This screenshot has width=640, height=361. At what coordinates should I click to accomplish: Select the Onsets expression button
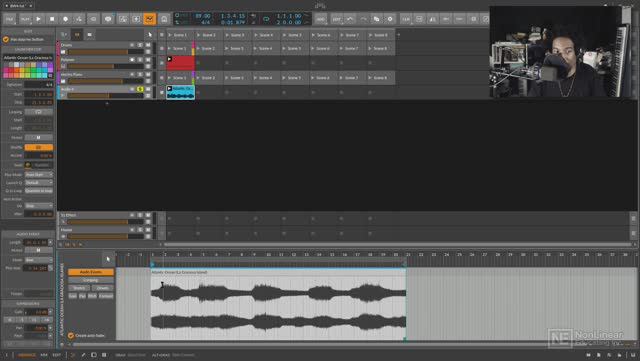[x=102, y=288]
